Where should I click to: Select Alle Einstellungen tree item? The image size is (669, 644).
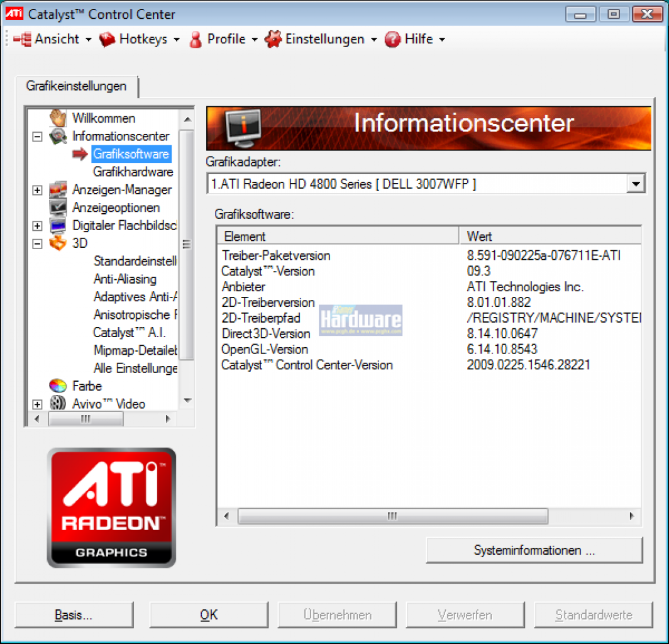click(135, 369)
